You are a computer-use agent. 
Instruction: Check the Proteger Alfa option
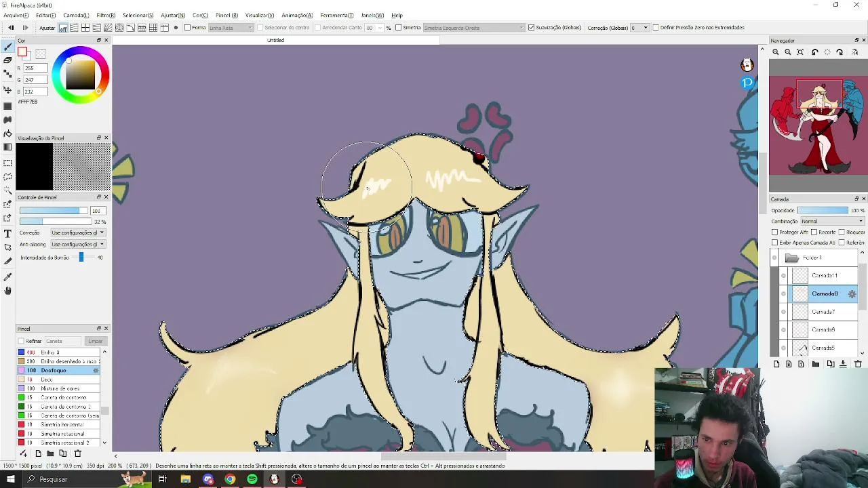coord(775,232)
